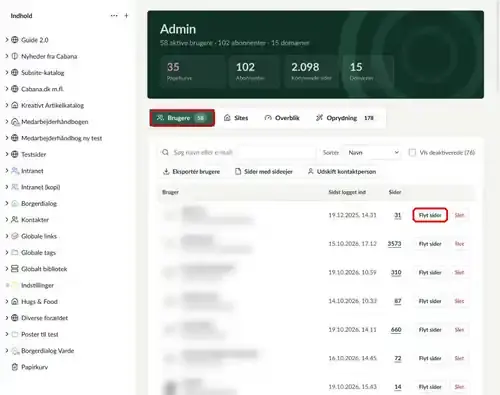Switch to the Sites tab
The image size is (500, 395).
click(236, 118)
